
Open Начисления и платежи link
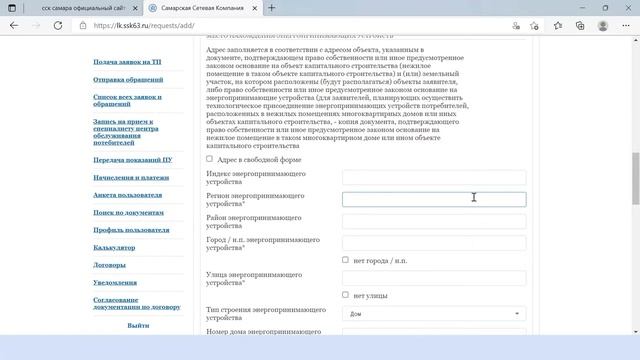[x=131, y=178]
